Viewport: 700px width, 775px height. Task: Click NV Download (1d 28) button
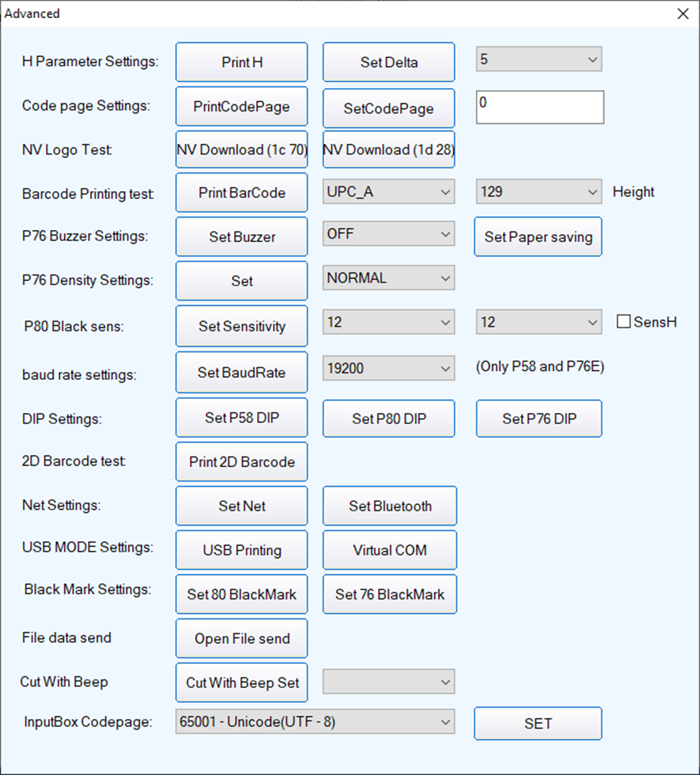click(389, 150)
